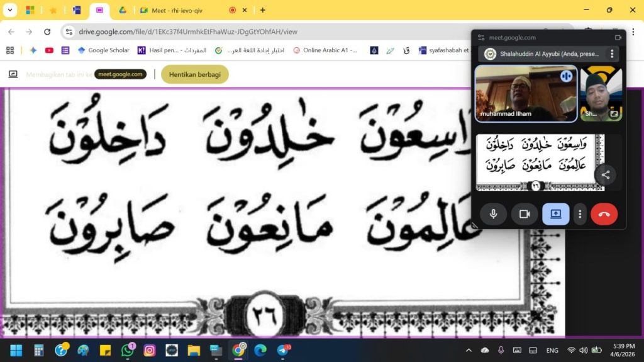Open the Gemini sparkle bookmark
Viewport: 644px width, 362px height.
coord(33,50)
